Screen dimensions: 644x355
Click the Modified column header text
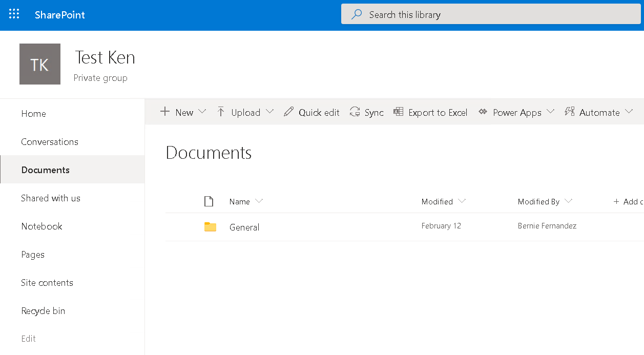(437, 202)
